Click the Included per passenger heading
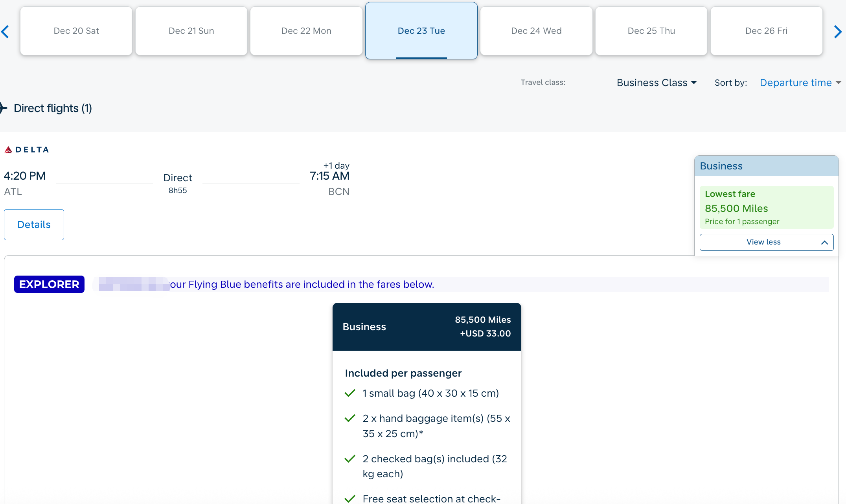This screenshot has width=846, height=504. [403, 373]
